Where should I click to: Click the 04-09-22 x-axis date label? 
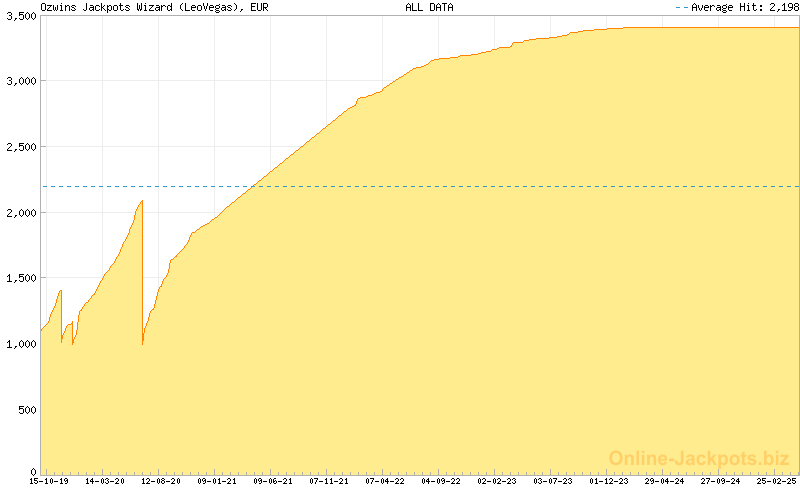(441, 481)
